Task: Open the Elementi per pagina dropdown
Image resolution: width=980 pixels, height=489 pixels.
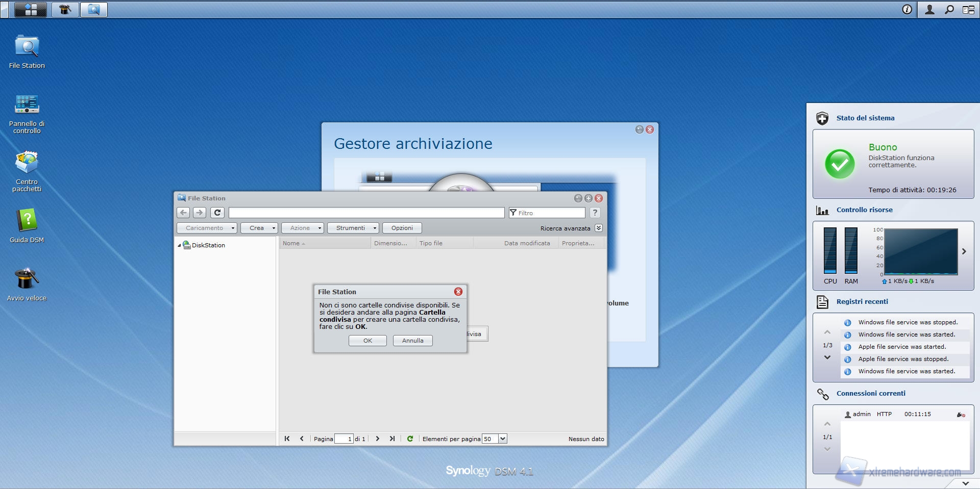Action: 502,439
